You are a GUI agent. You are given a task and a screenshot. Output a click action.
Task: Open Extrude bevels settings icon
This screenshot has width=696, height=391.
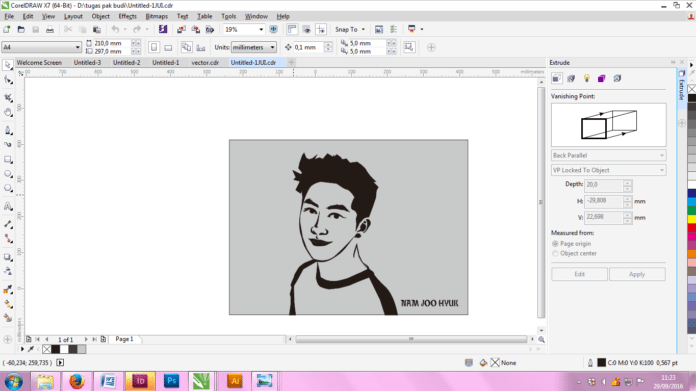pyautogui.click(x=617, y=79)
